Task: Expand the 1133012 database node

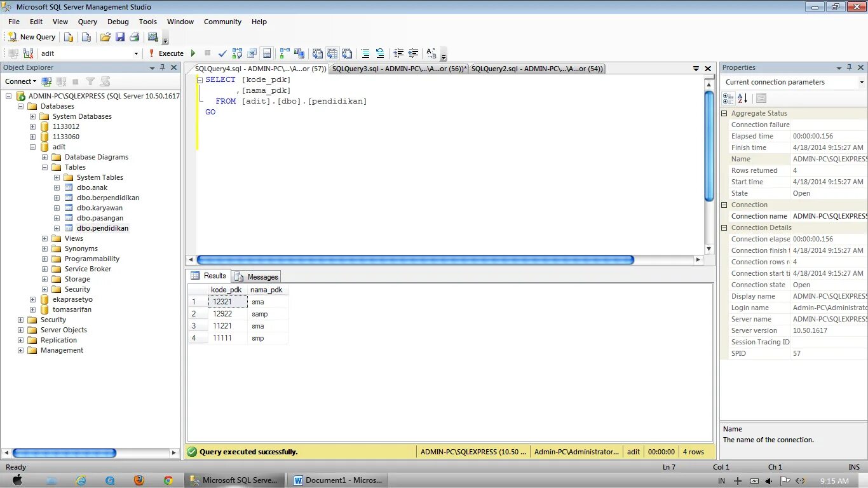Action: [x=32, y=126]
